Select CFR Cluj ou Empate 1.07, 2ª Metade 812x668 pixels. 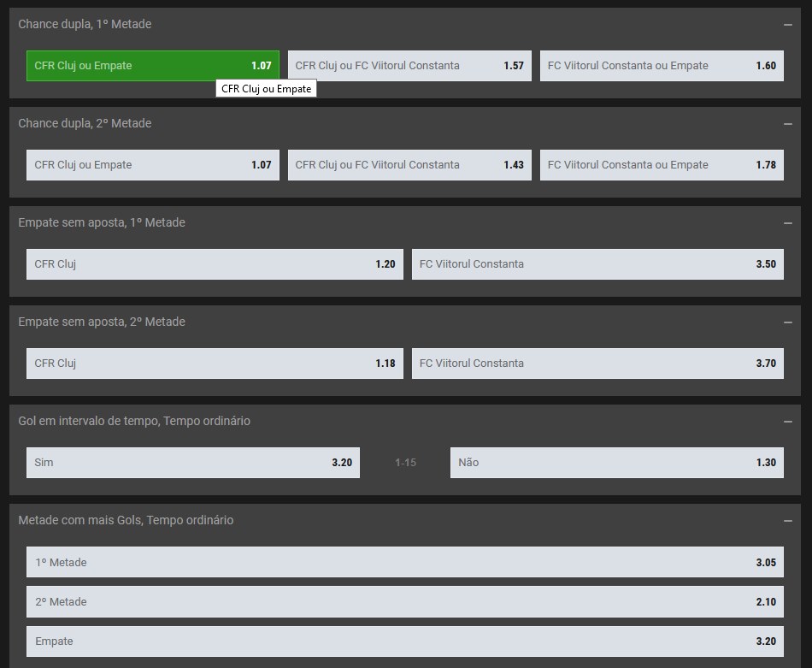(x=153, y=165)
